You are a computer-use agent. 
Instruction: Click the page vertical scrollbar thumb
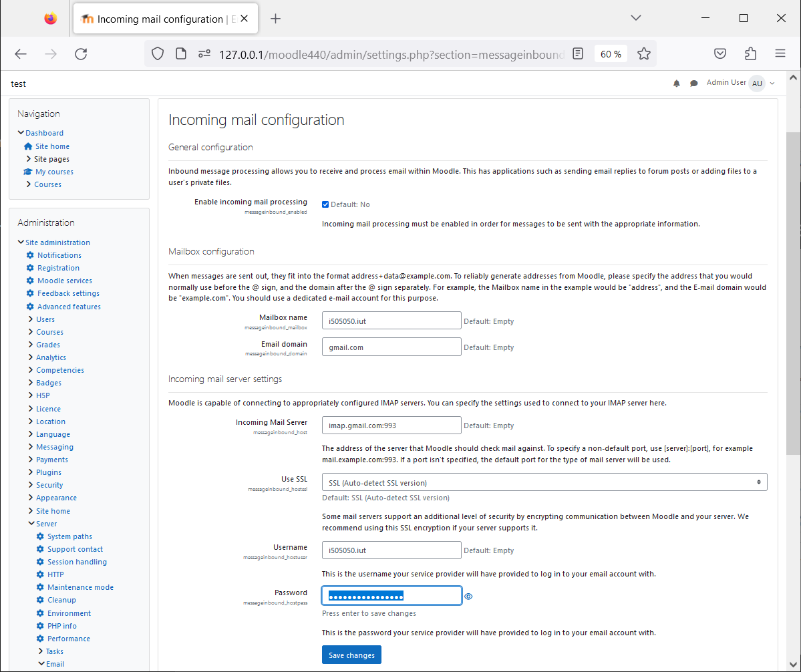tap(794, 294)
